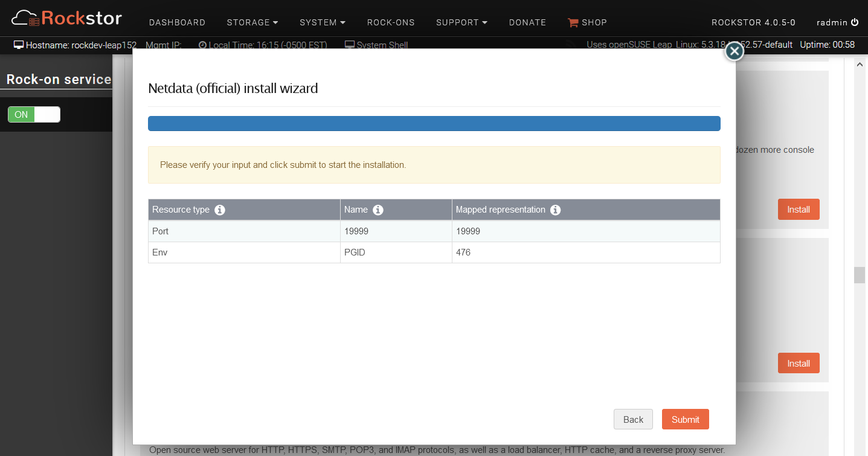Click the blue wizard progress bar
Viewport: 868px width, 456px height.
[x=434, y=124]
